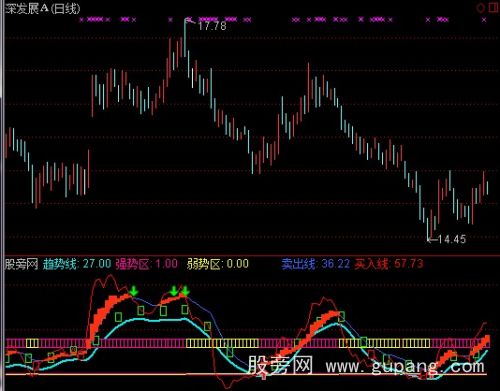The height and width of the screenshot is (391, 500).
Task: Click the 14.45 low price label
Action: pyautogui.click(x=452, y=239)
